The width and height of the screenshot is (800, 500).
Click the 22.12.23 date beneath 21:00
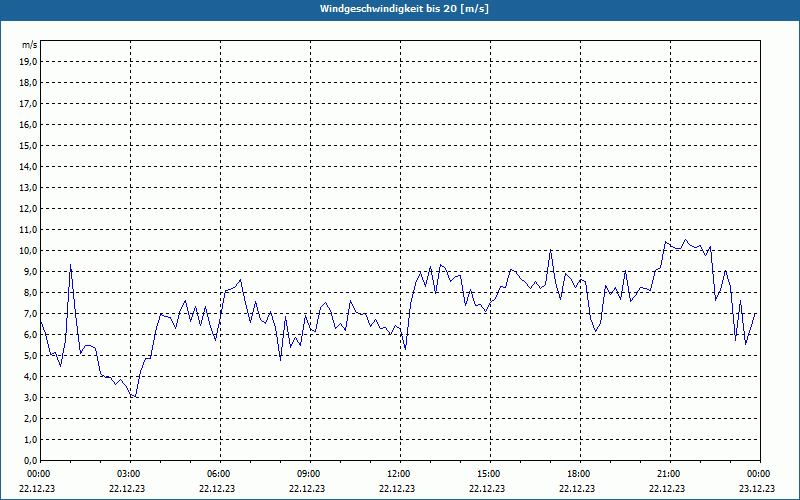[x=667, y=488]
